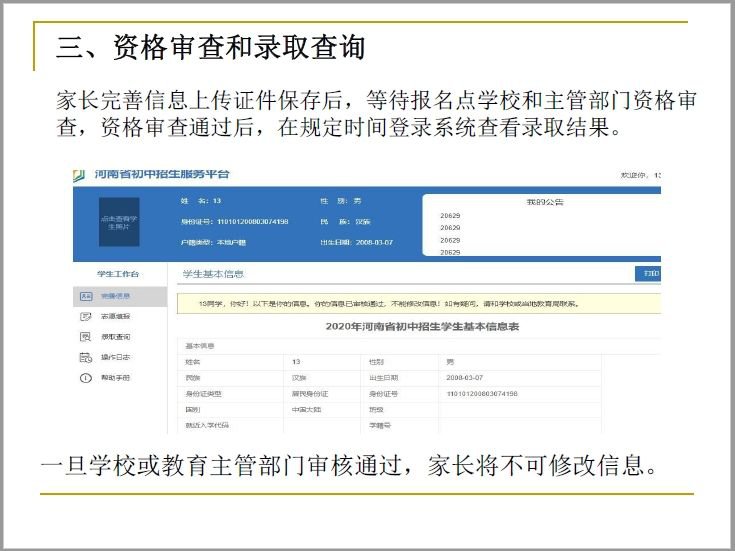735x551 pixels.
Task: Open 操作日志 from the sidebar
Action: point(115,357)
